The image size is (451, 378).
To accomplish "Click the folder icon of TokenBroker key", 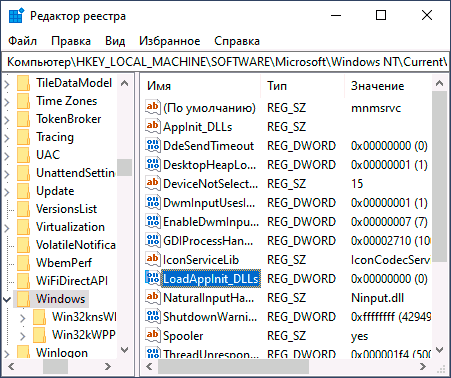I will pyautogui.click(x=23, y=119).
